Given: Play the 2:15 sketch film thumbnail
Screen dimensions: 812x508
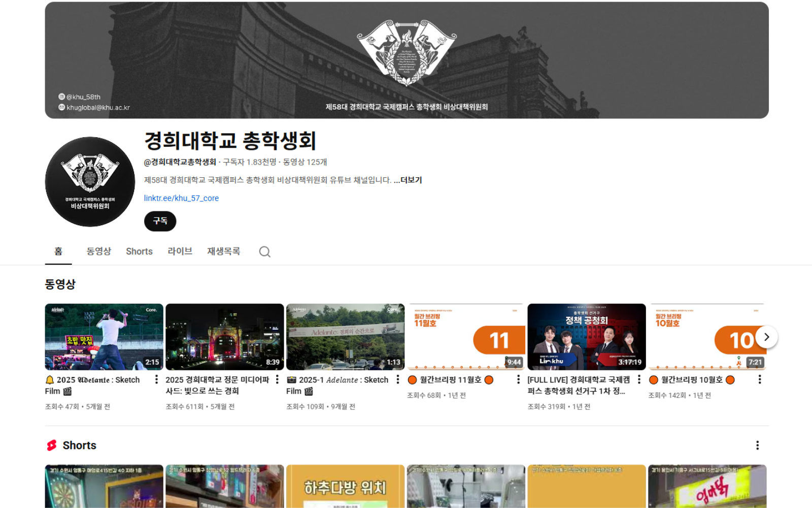Looking at the screenshot, I should coord(104,337).
